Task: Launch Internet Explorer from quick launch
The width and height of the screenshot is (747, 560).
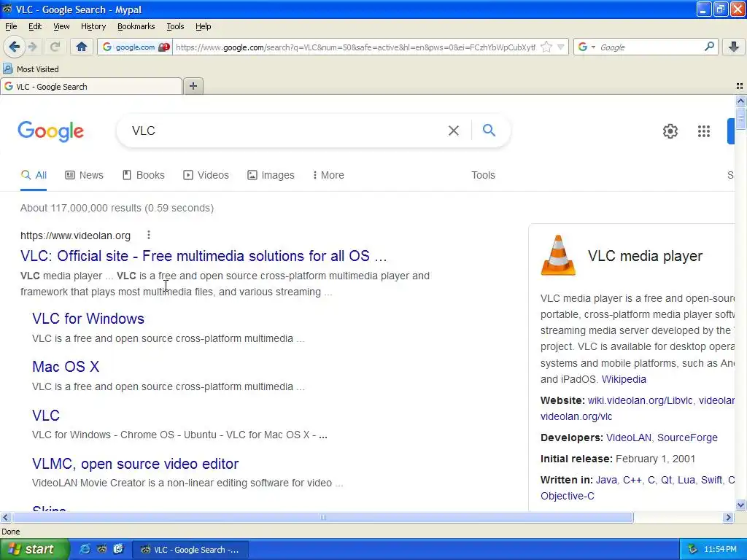Action: pos(85,549)
